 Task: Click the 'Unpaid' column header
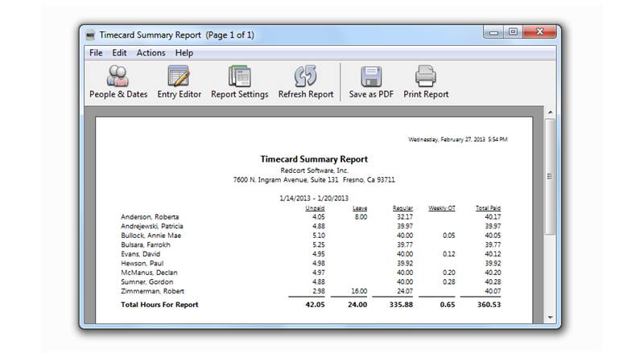pos(315,208)
